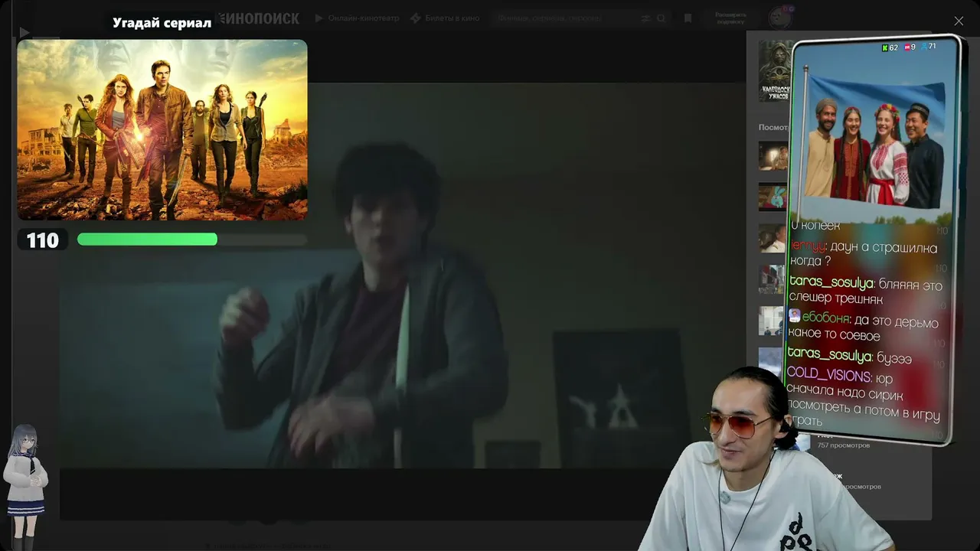Open the Калейдоскоп ужасов poster thumbnail
This screenshot has width=980, height=551.
[776, 71]
